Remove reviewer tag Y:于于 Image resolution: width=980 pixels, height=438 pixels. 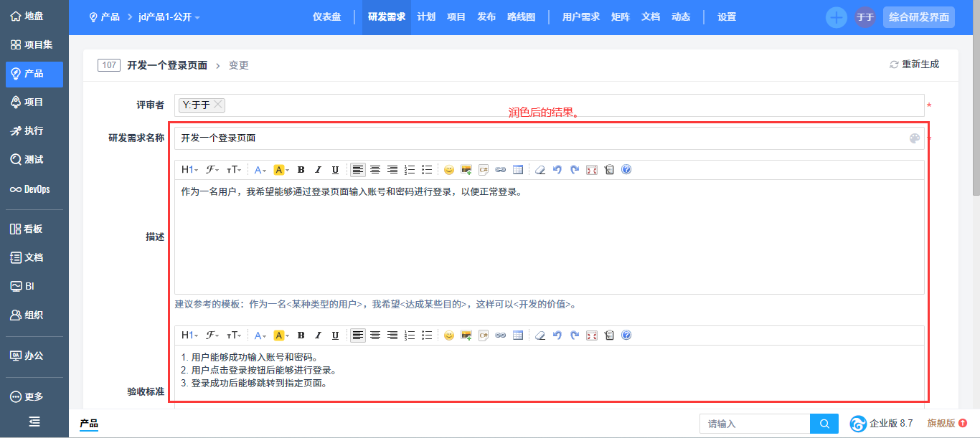click(x=218, y=105)
